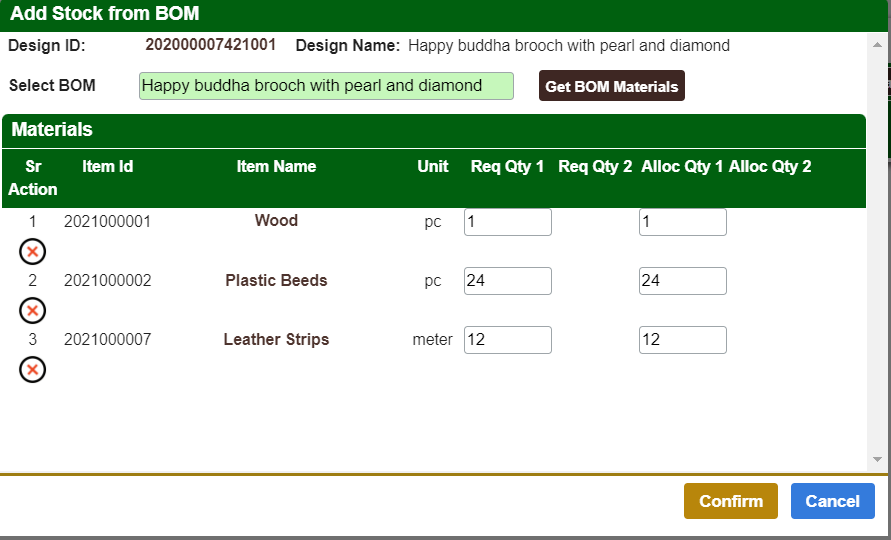
Task: Remove Leather Strips from materials
Action: coord(33,370)
